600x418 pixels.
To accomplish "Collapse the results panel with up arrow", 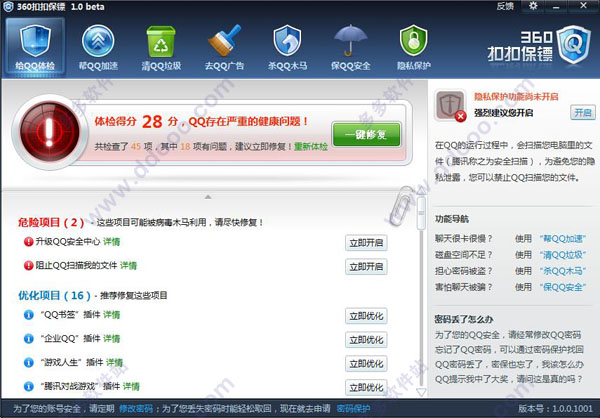I will click(x=208, y=197).
